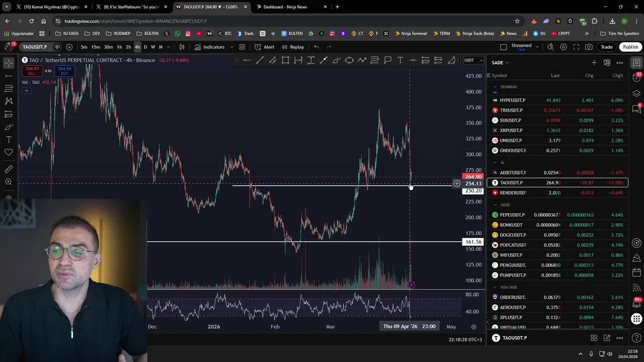Start bar Replay

(293, 47)
